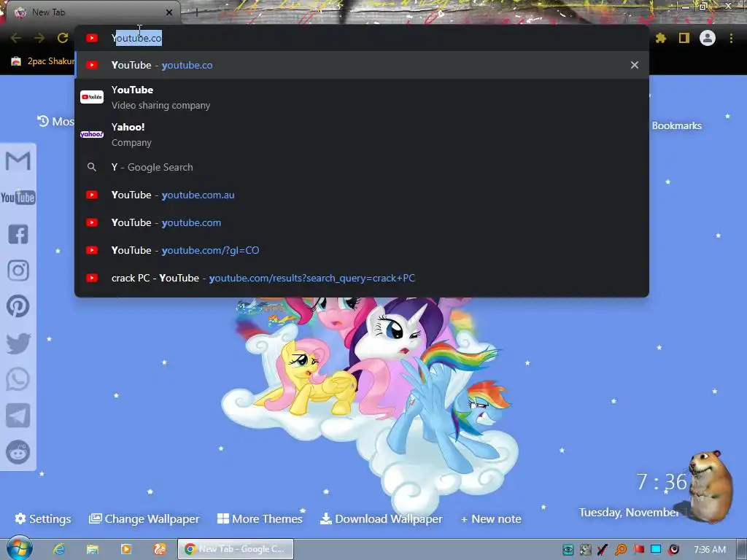The height and width of the screenshot is (560, 747).
Task: Launch Internet Explorer from the taskbar
Action: 59,549
